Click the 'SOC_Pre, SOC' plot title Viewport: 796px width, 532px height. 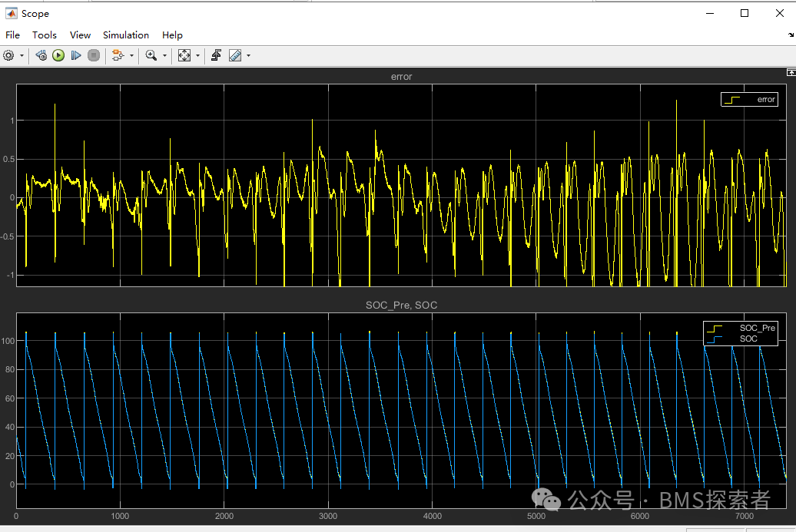point(402,306)
